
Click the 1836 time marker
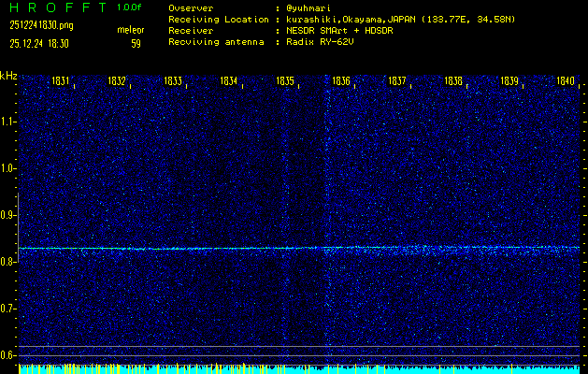coord(341,82)
